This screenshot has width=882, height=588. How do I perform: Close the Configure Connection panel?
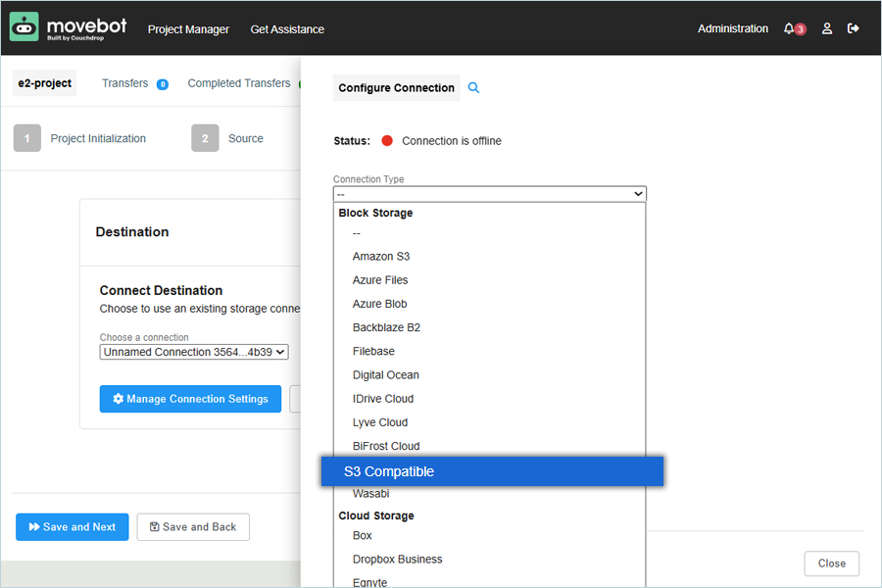pos(831,563)
